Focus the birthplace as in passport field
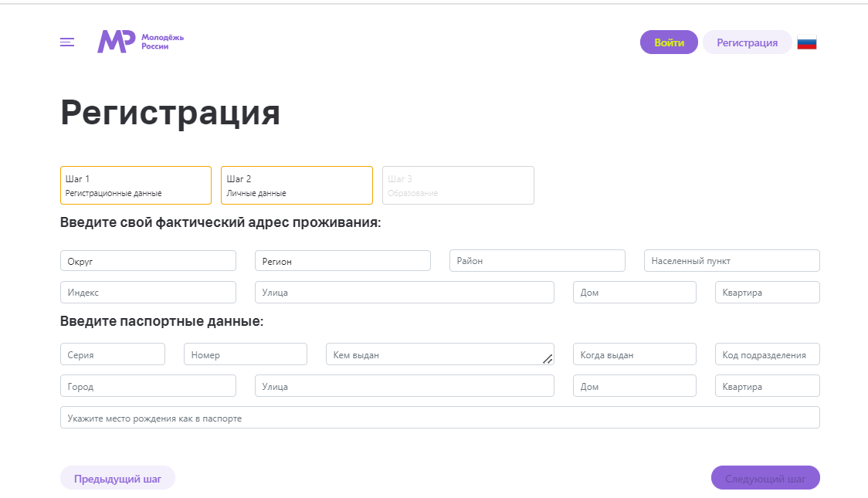The height and width of the screenshot is (498, 868). pyautogui.click(x=439, y=417)
